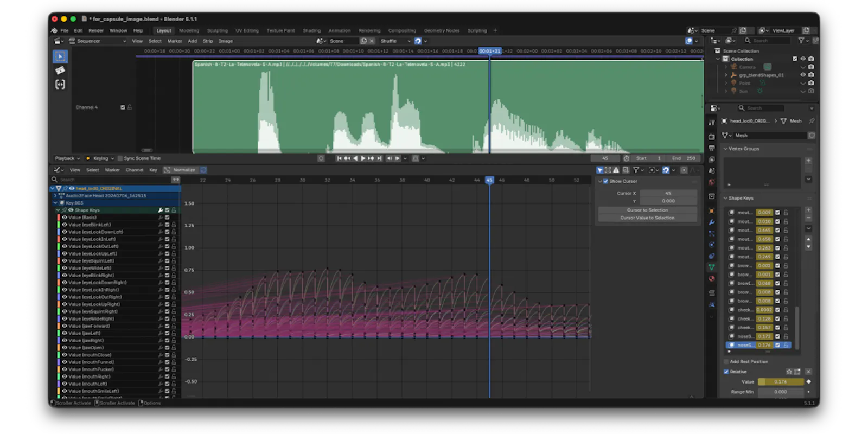Click the Cursor to Selection button
Image resolution: width=868 pixels, height=434 pixels.
tap(648, 210)
